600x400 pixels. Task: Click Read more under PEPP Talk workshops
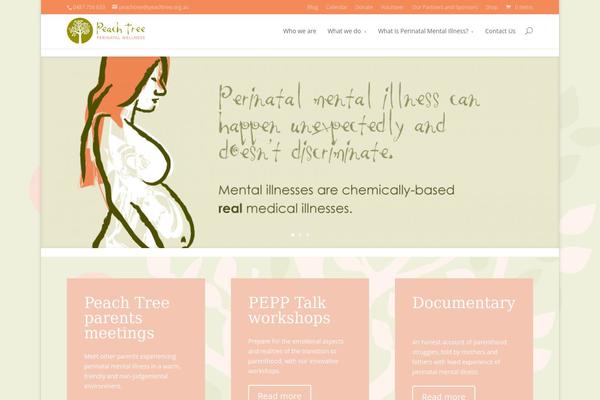click(x=279, y=393)
